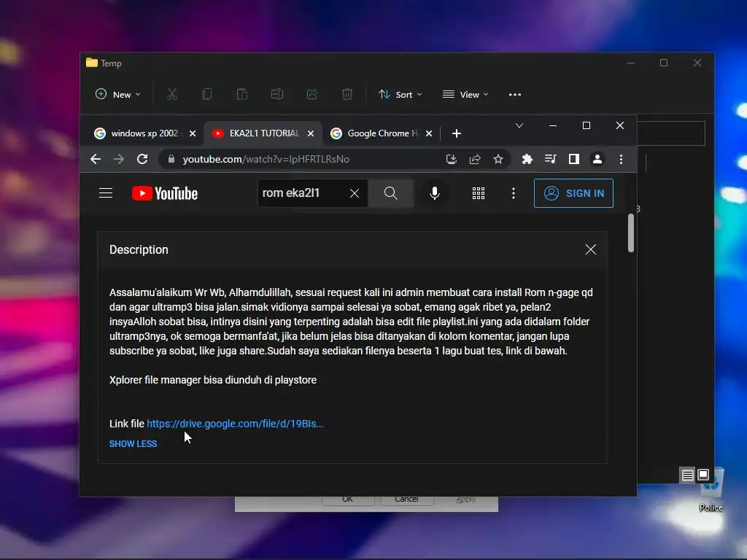Click Cancel in the background dialog

pos(406,499)
